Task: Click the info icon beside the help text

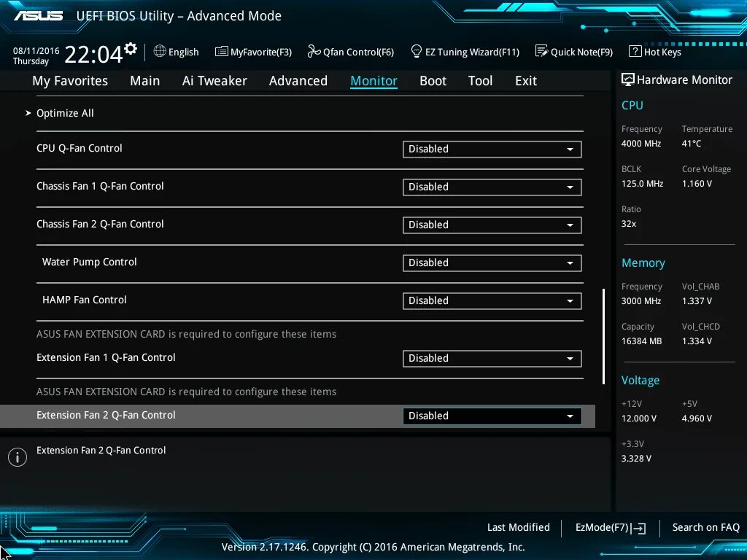Action: [18, 457]
